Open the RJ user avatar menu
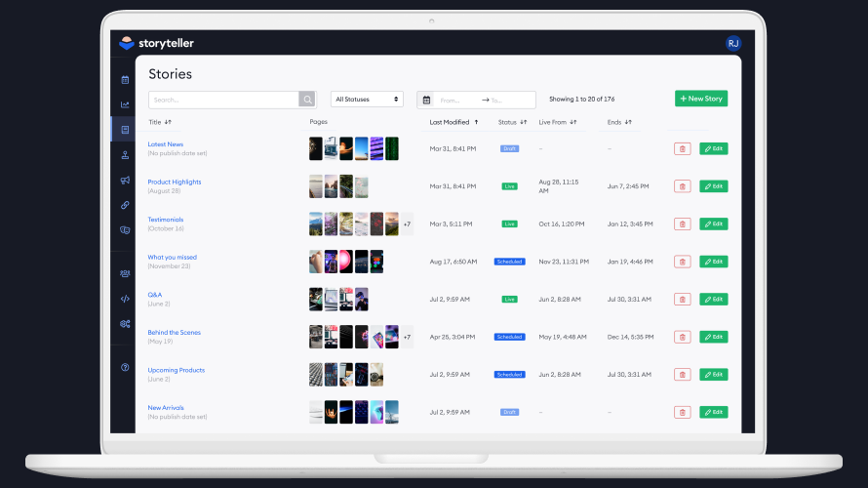 (x=733, y=43)
